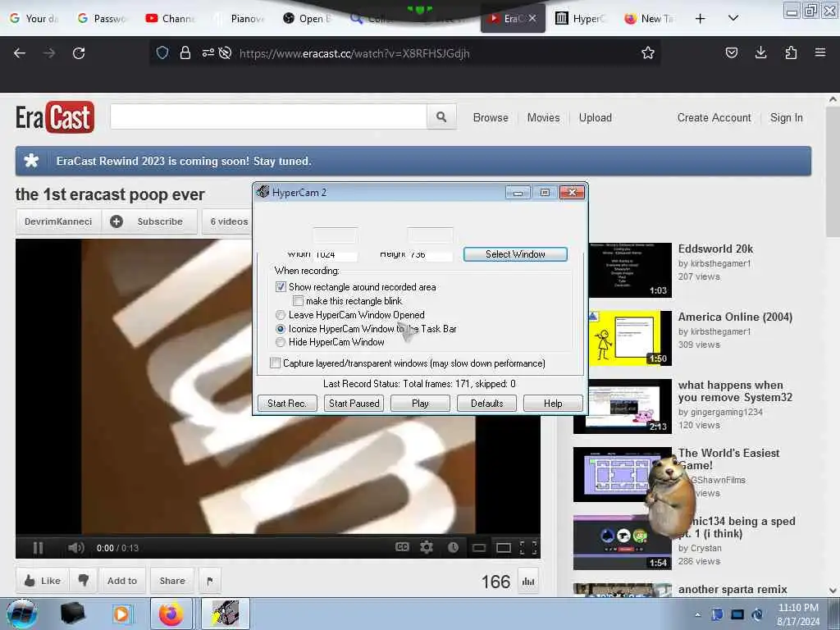Click the page vertical scrollbar thumb
Screen dimensions: 840x630
(833, 171)
